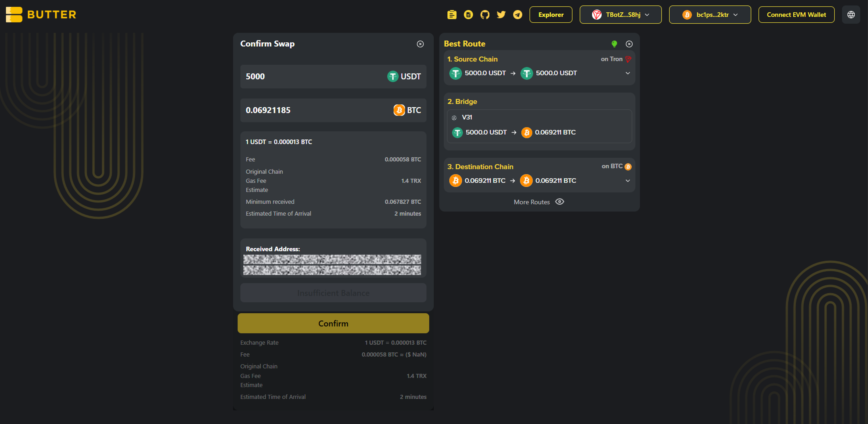Close the Confirm Swap panel
The height and width of the screenshot is (424, 868).
[x=420, y=44]
